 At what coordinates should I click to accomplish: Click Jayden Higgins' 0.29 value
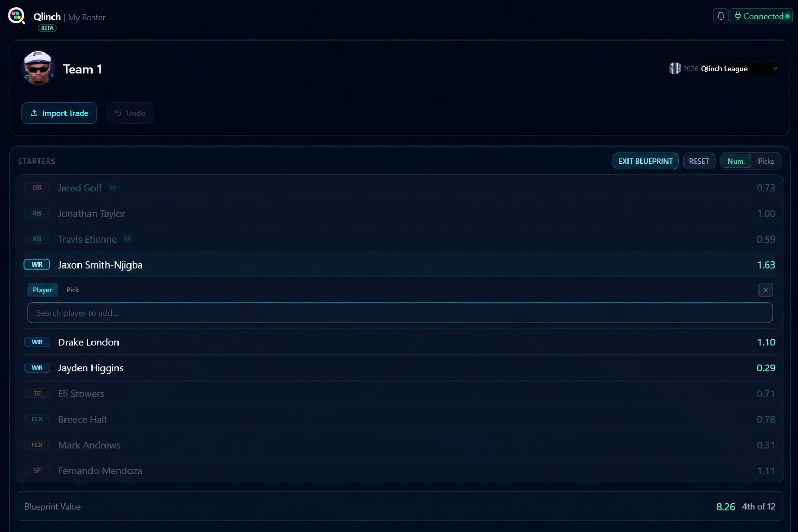point(766,368)
